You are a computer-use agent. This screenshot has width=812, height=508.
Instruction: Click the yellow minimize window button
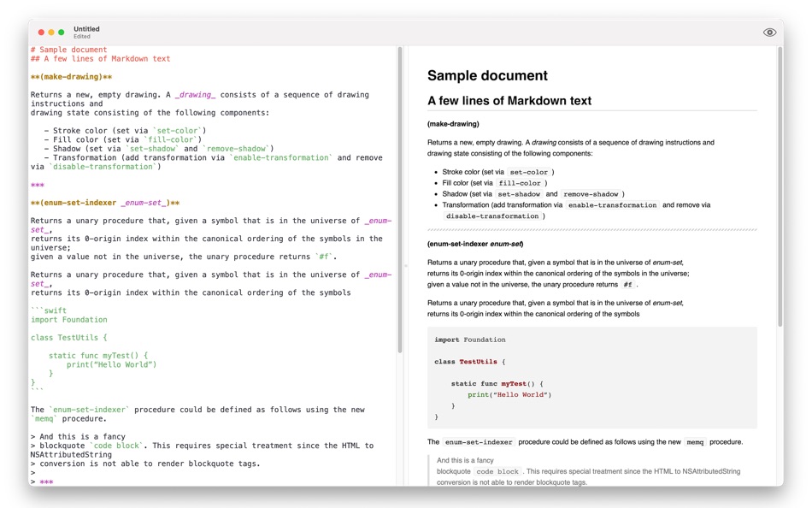tap(51, 32)
